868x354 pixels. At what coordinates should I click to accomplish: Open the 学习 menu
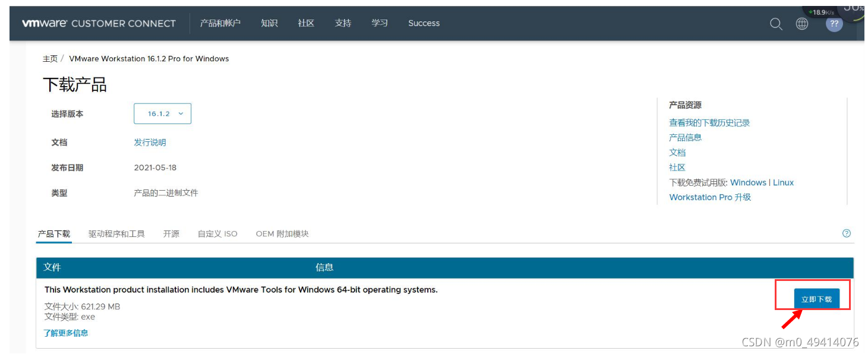pyautogui.click(x=380, y=23)
